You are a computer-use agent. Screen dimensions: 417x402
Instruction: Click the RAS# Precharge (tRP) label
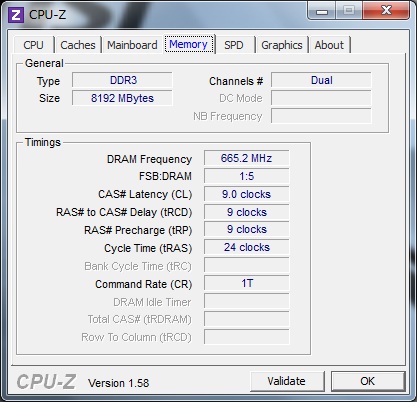tap(138, 230)
